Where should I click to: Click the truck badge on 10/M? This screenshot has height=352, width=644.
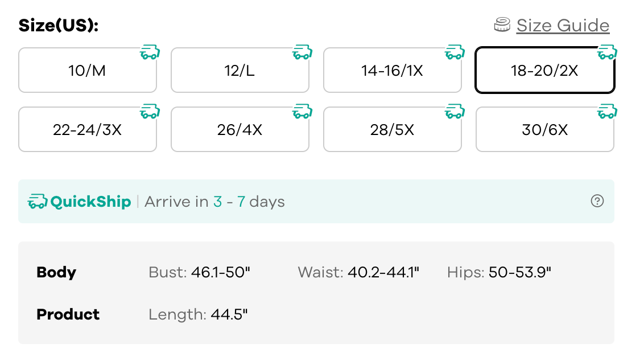click(150, 52)
